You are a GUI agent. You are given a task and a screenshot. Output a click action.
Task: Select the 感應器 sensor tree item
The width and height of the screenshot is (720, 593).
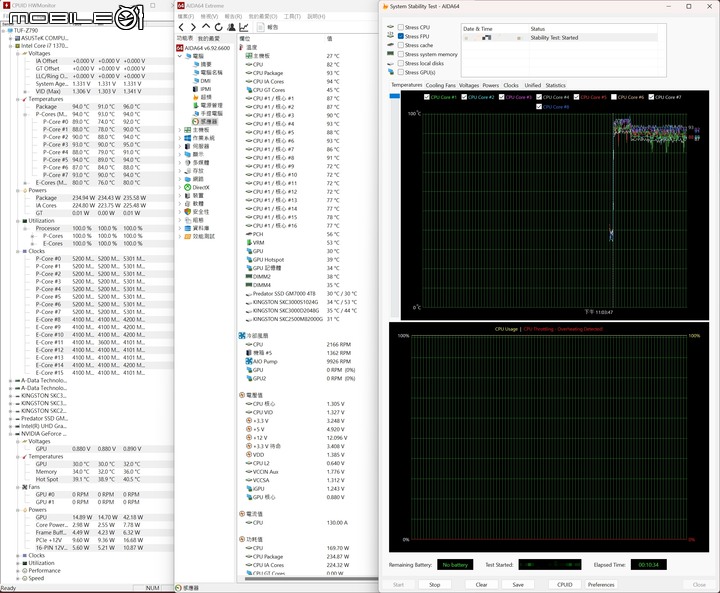205,122
